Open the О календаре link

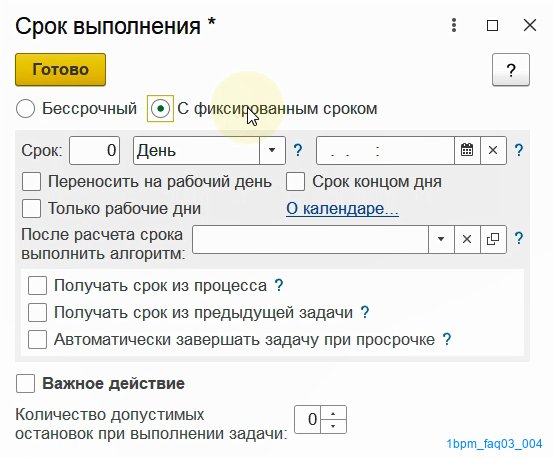point(342,209)
